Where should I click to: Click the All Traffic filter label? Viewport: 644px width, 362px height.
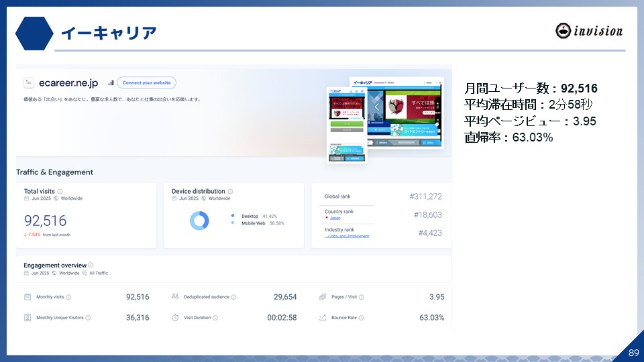tap(99, 273)
